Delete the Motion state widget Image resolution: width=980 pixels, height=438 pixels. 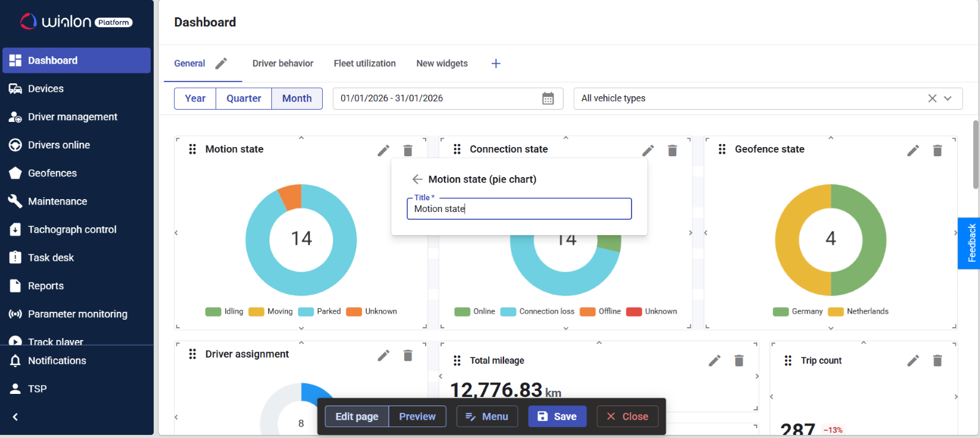[408, 150]
